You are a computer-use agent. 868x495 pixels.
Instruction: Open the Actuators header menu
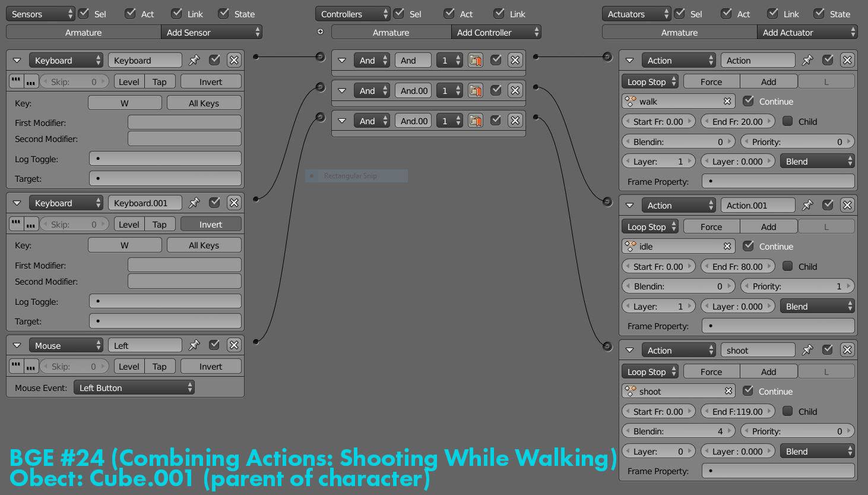coord(636,14)
